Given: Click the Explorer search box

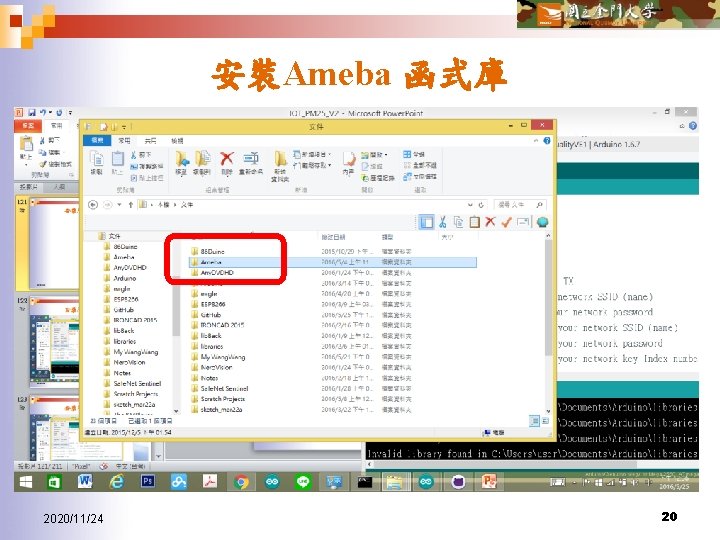Looking at the screenshot, I should pyautogui.click(x=520, y=205).
